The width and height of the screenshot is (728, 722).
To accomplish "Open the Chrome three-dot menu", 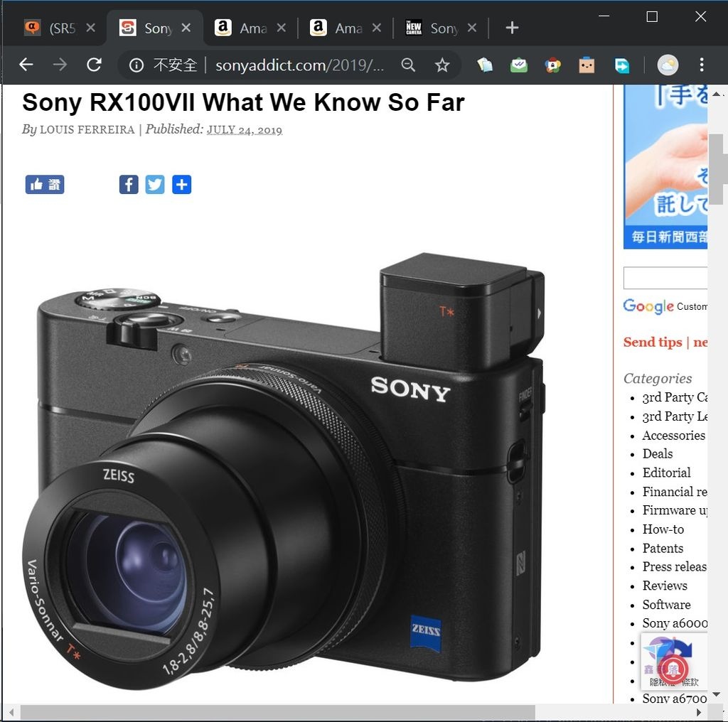I will (702, 65).
